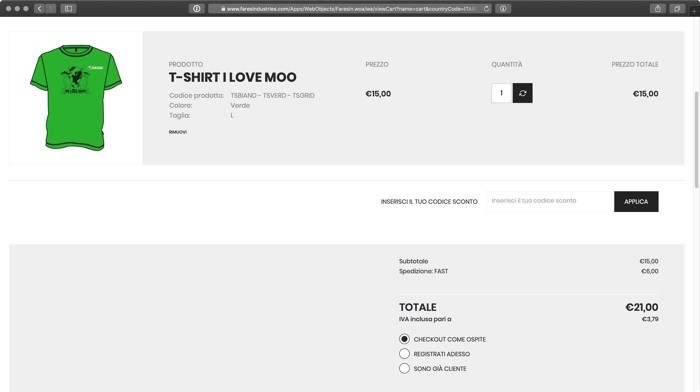The height and width of the screenshot is (392, 700).
Task: Click the quantity refresh icon button
Action: click(522, 93)
